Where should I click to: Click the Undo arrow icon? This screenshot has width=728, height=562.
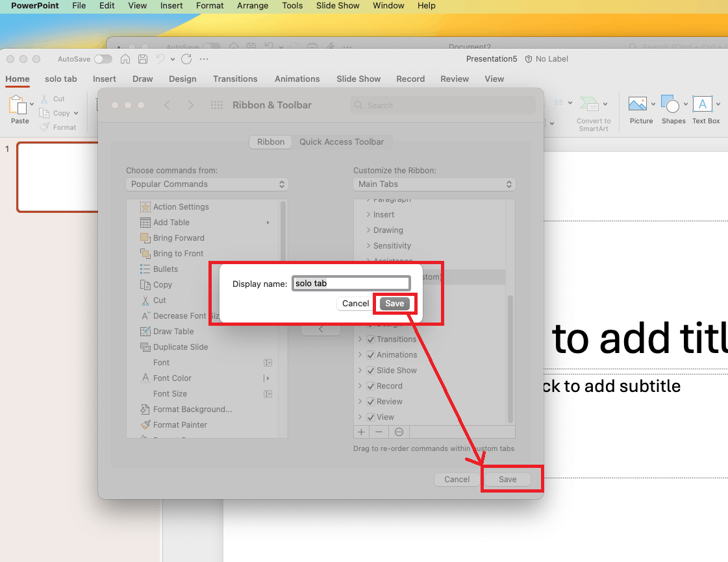click(160, 59)
